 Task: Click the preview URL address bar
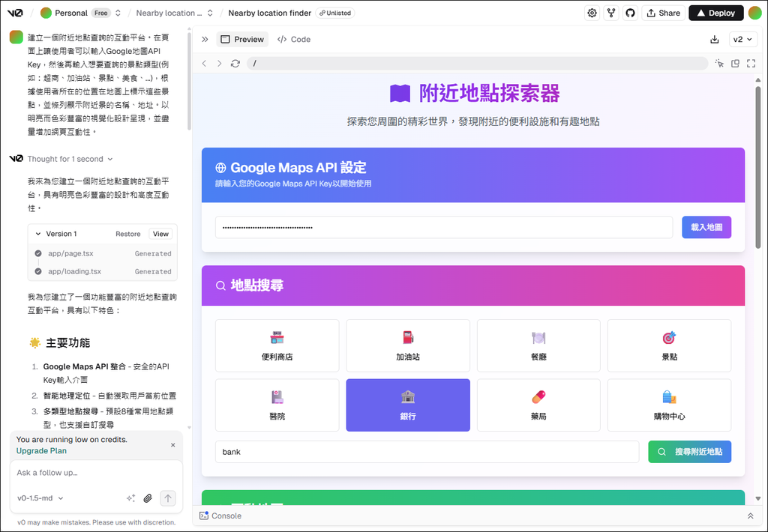click(x=478, y=64)
